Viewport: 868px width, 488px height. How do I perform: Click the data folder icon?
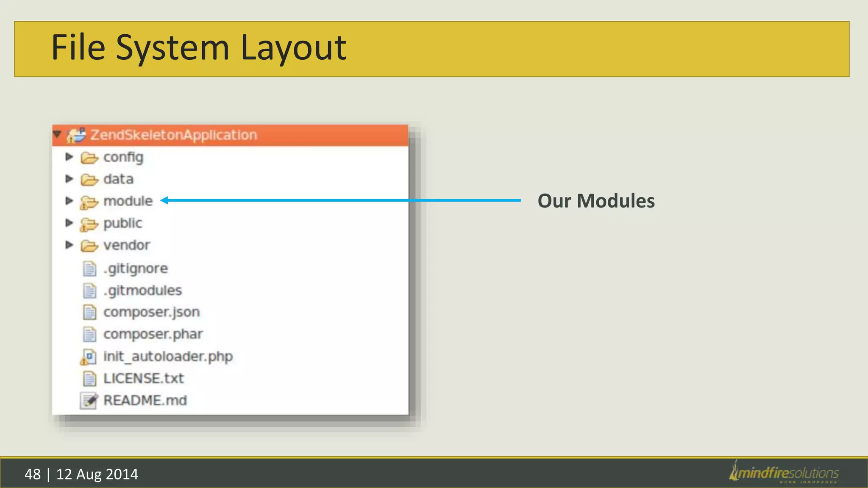(89, 180)
